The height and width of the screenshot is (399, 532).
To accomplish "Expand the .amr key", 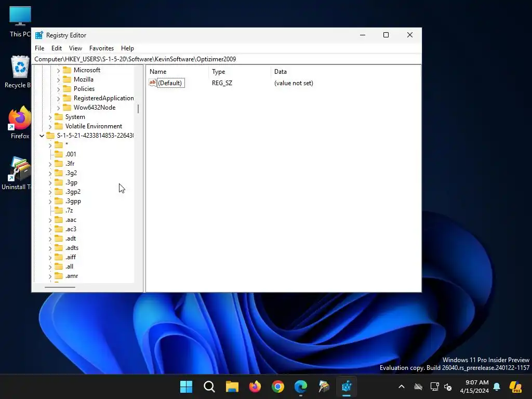I will tap(50, 276).
